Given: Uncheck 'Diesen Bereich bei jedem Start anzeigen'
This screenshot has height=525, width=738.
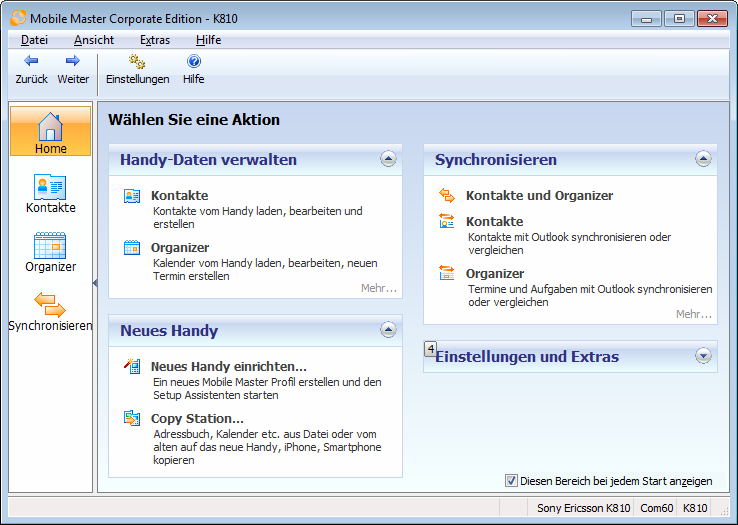Looking at the screenshot, I should click(512, 481).
